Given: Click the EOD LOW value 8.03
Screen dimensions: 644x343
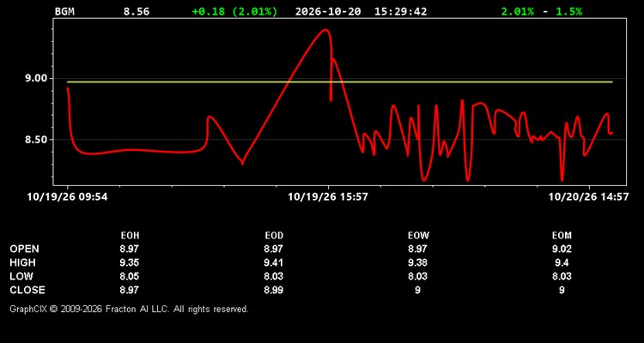Looking at the screenshot, I should [274, 276].
